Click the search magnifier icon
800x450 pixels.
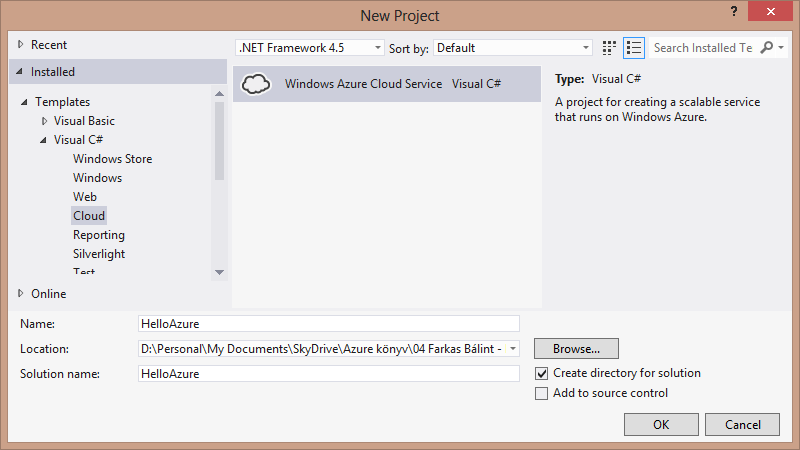(766, 47)
